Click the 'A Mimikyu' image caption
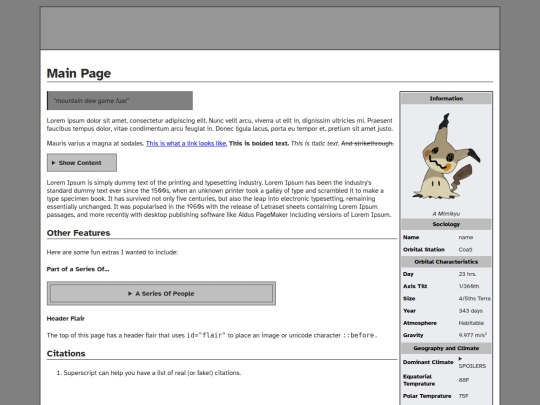Viewport: 540px width, 405px height. (x=446, y=214)
